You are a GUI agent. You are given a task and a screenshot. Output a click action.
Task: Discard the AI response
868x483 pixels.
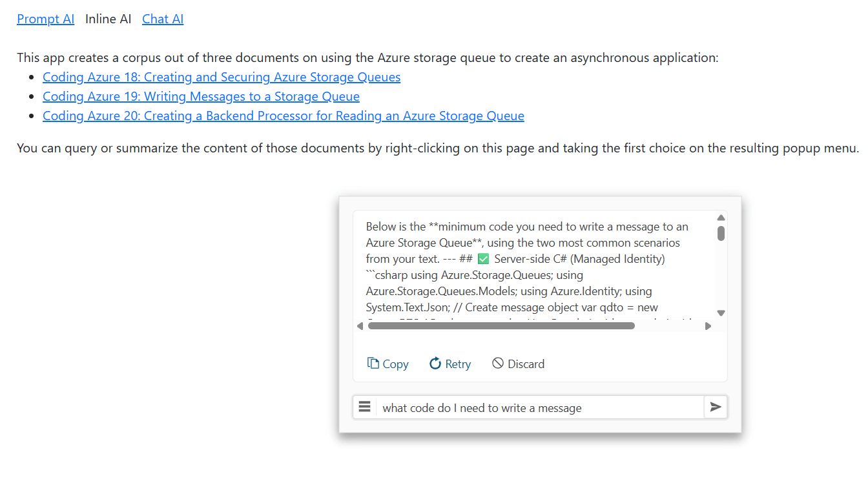click(x=518, y=364)
